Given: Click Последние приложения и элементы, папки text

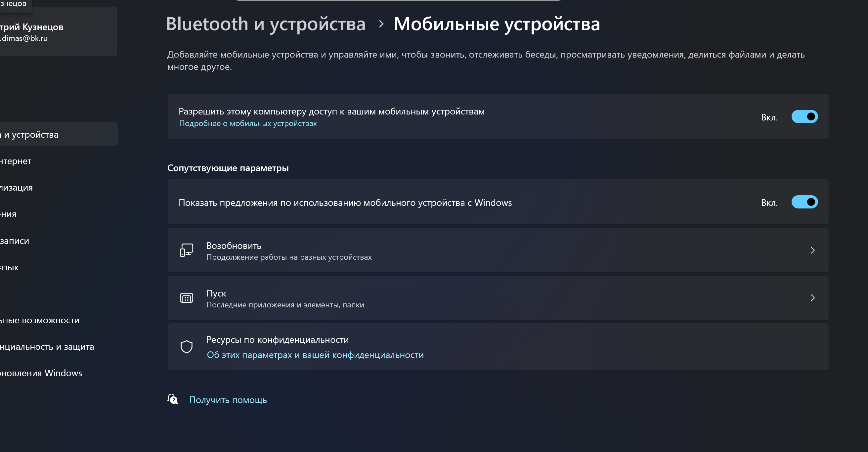Looking at the screenshot, I should 285,305.
